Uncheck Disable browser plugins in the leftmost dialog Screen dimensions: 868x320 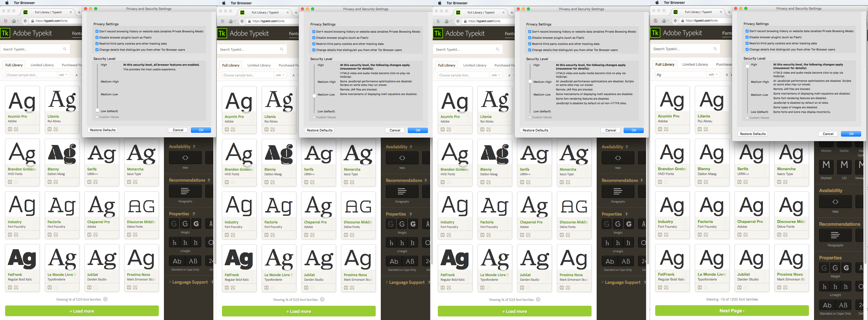coord(97,37)
